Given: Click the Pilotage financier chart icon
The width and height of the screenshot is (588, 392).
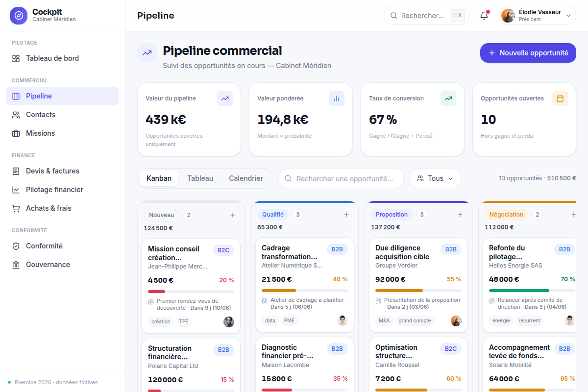Looking at the screenshot, I should point(16,190).
